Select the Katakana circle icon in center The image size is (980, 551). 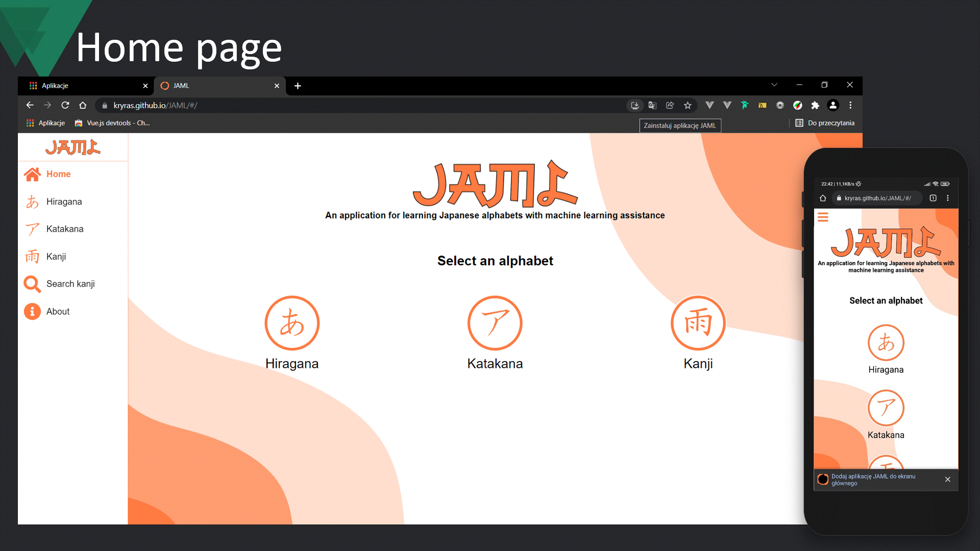(495, 323)
